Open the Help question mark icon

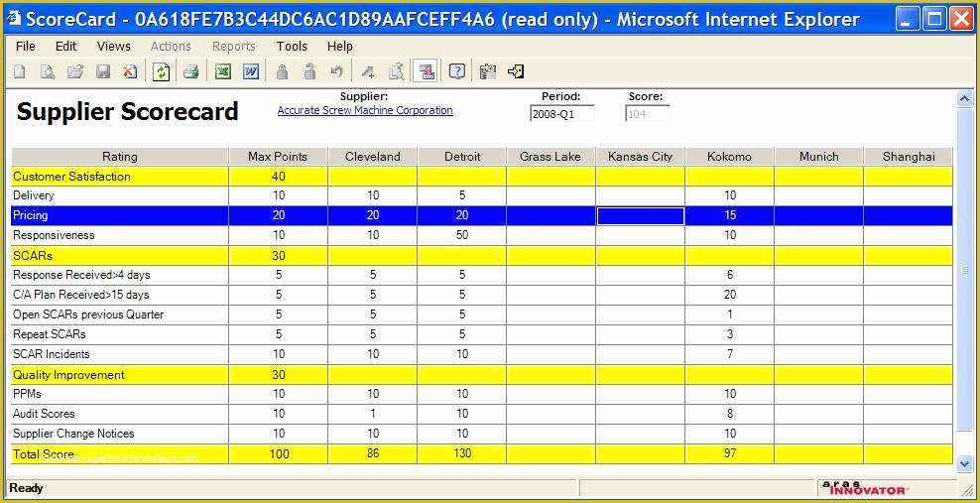pos(457,71)
